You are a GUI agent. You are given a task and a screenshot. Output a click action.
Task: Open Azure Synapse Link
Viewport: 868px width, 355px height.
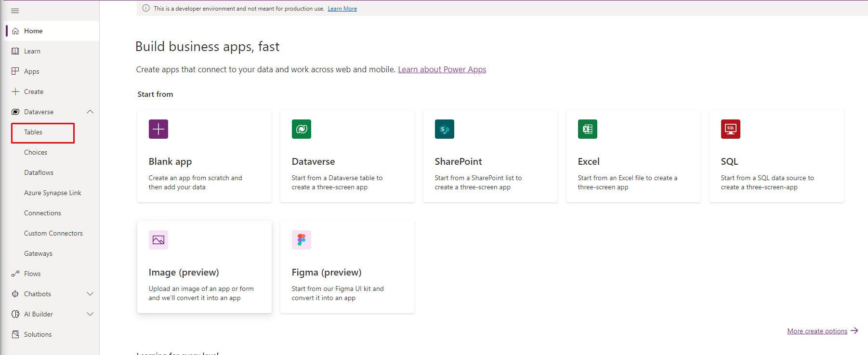pos(53,193)
